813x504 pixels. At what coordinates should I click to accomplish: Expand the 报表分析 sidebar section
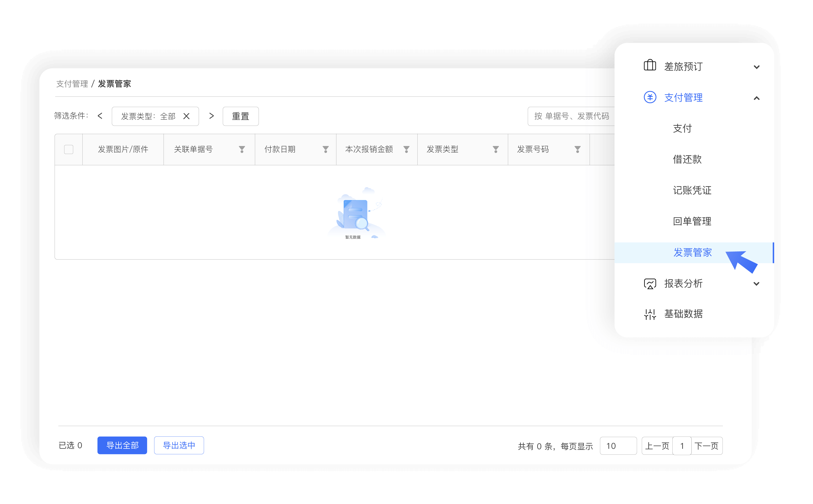click(x=757, y=284)
